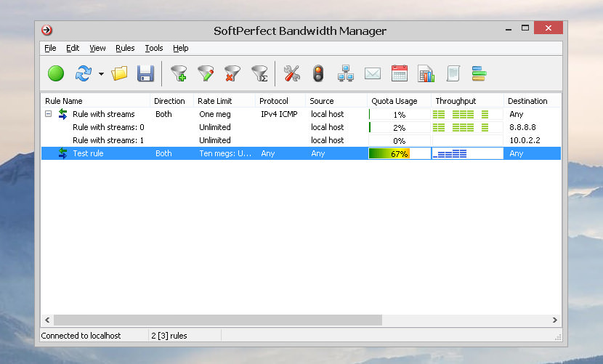Click the delete rule funnel icon

[232, 73]
